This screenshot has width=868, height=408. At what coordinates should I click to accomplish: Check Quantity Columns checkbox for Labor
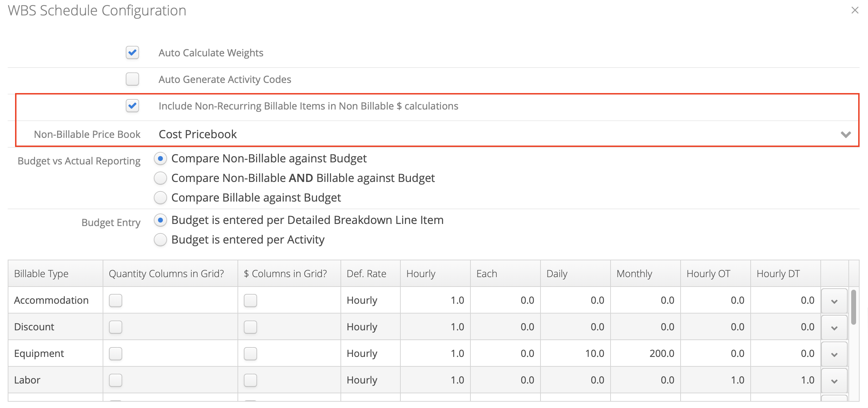tap(116, 380)
